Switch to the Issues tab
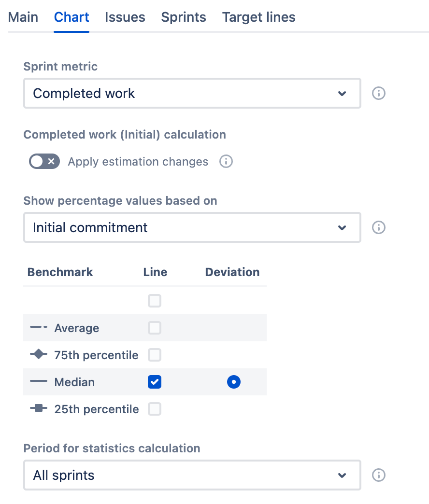The width and height of the screenshot is (429, 504). [x=125, y=17]
